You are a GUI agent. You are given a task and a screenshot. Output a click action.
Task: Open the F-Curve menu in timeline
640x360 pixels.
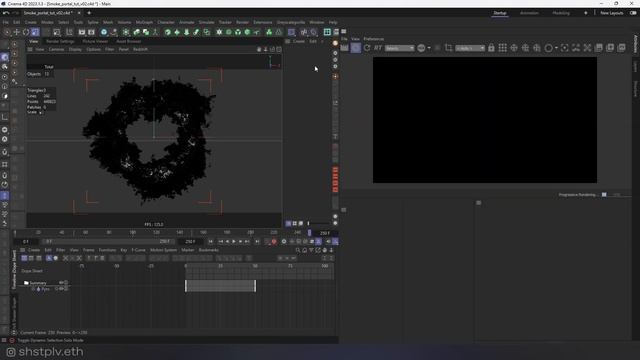[x=138, y=250]
